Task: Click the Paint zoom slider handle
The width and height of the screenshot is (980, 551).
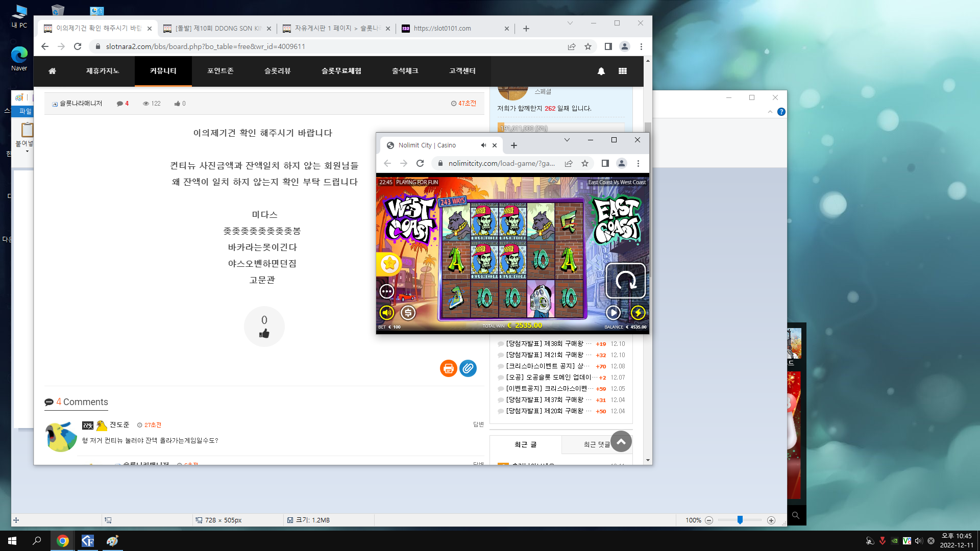Action: coord(740,520)
